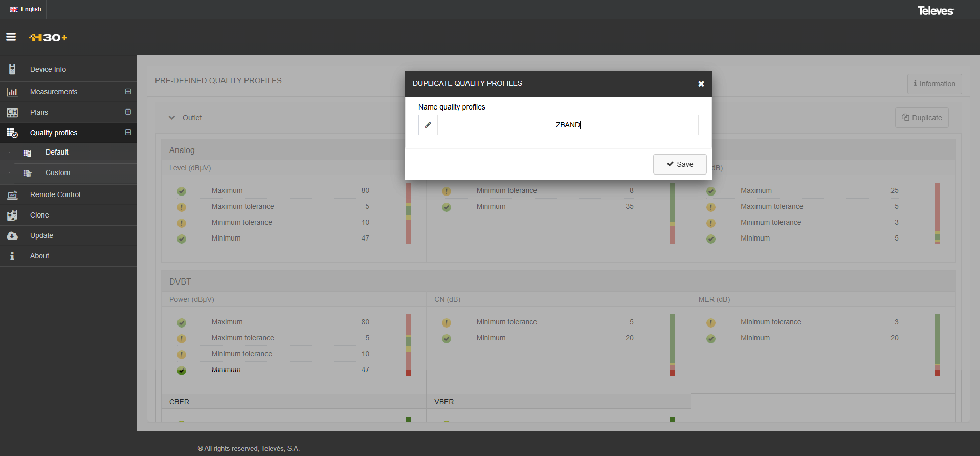This screenshot has width=980, height=456.
Task: Click the quality profile name input field
Action: 568,125
